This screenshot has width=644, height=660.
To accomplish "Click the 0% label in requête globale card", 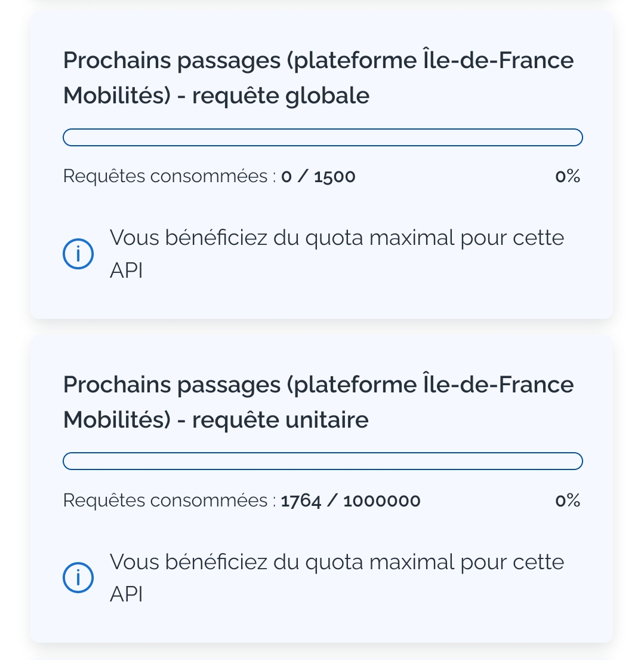I will click(567, 177).
